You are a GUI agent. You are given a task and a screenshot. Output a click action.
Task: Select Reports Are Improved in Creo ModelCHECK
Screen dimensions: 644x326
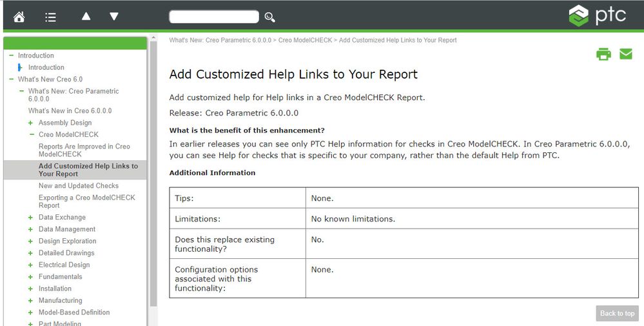(84, 150)
